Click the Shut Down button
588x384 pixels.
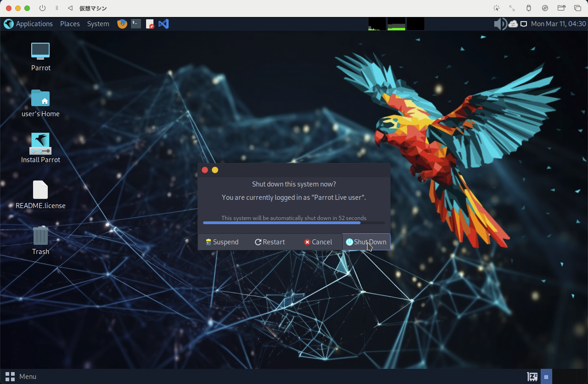(x=366, y=242)
